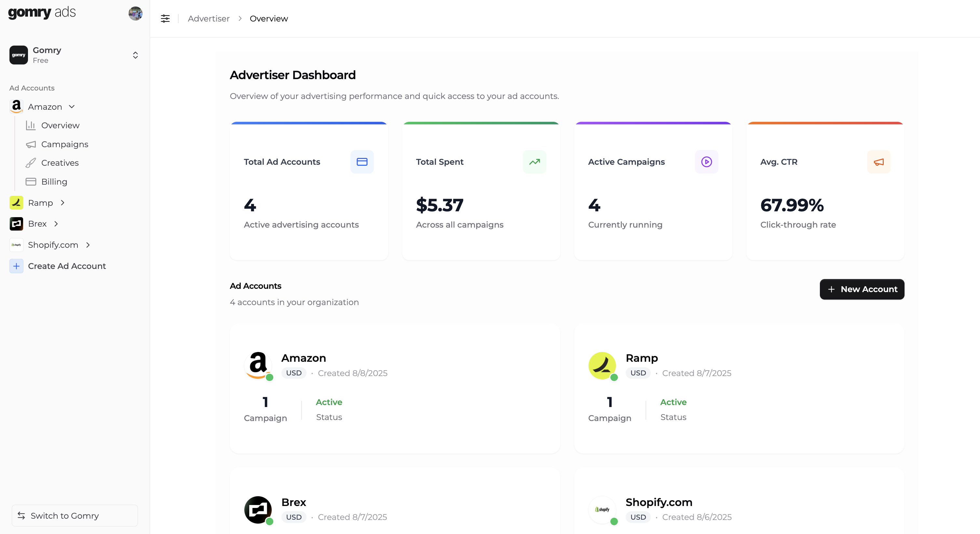The height and width of the screenshot is (534, 980).
Task: Click the Ramp logo in the ad account card
Action: pos(602,365)
